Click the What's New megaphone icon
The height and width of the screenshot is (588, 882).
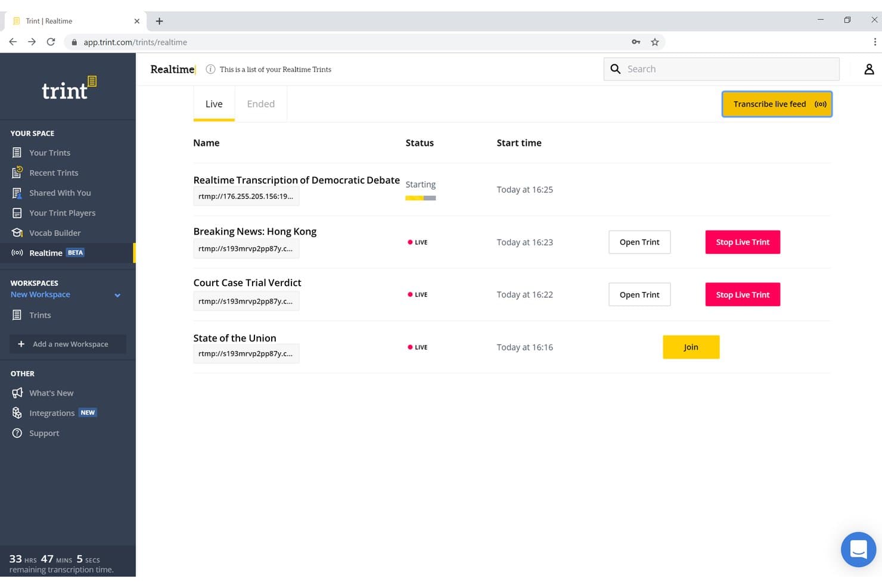click(17, 393)
